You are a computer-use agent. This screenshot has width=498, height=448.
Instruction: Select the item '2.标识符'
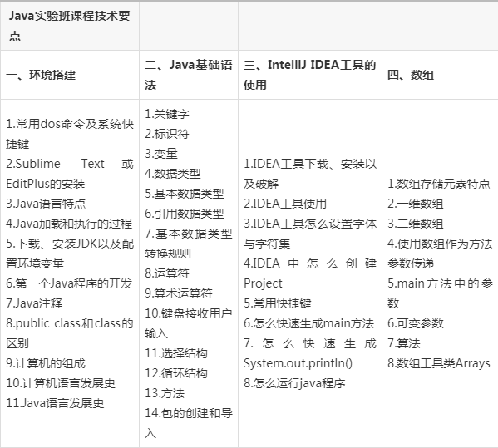pyautogui.click(x=167, y=134)
